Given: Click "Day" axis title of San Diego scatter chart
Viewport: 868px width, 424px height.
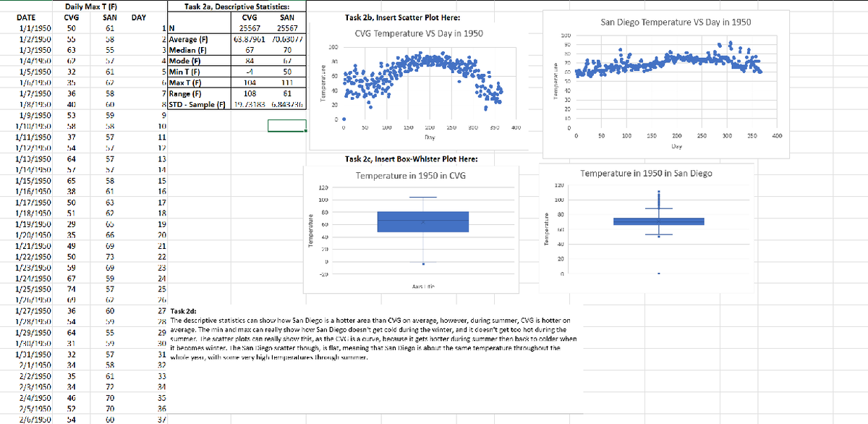Looking at the screenshot, I should tap(676, 145).
